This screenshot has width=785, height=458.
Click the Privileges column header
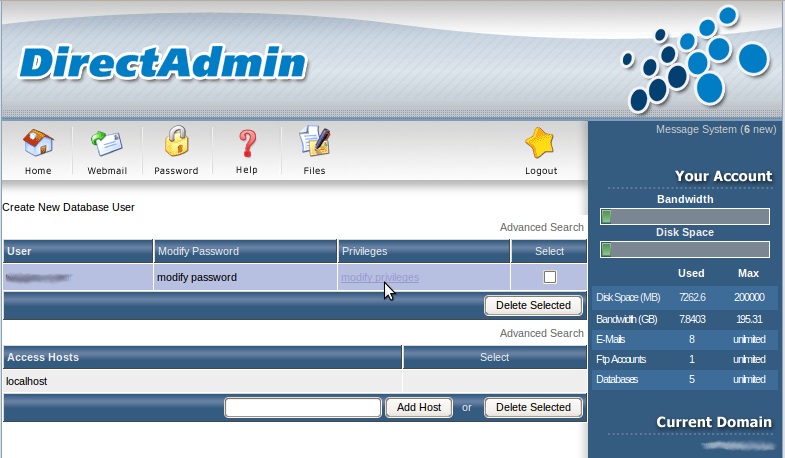tap(424, 251)
